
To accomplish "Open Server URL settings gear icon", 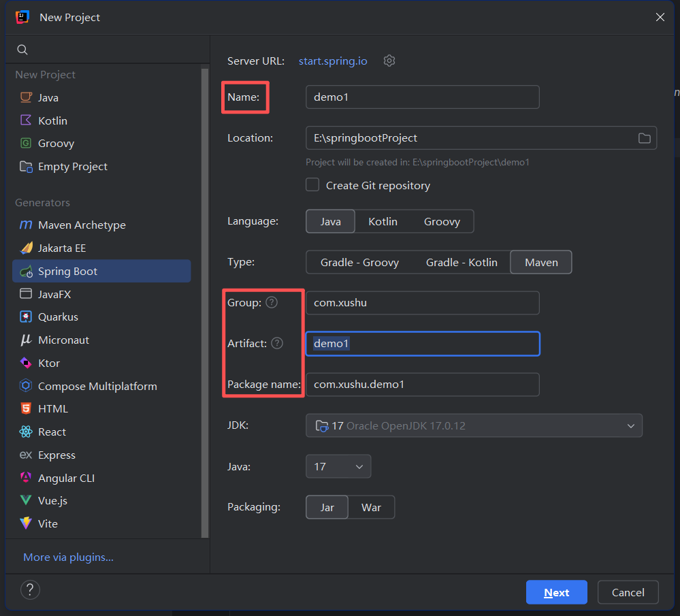I will [389, 61].
